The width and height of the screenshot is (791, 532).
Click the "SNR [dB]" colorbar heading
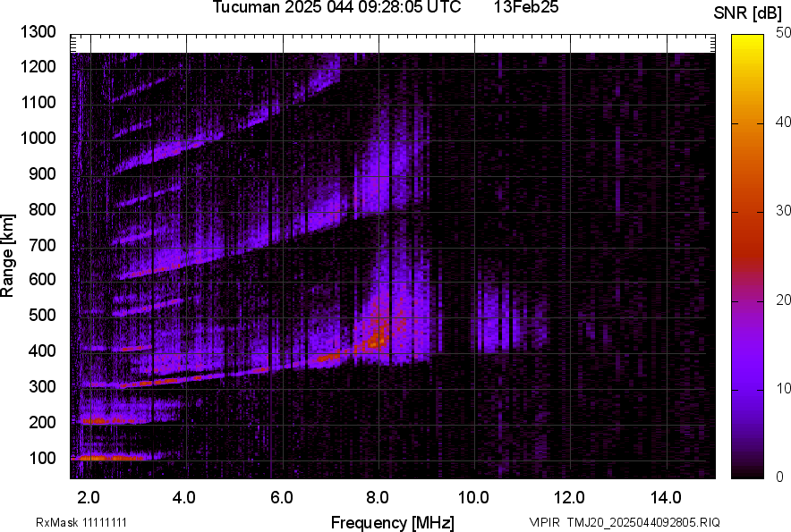pos(748,13)
